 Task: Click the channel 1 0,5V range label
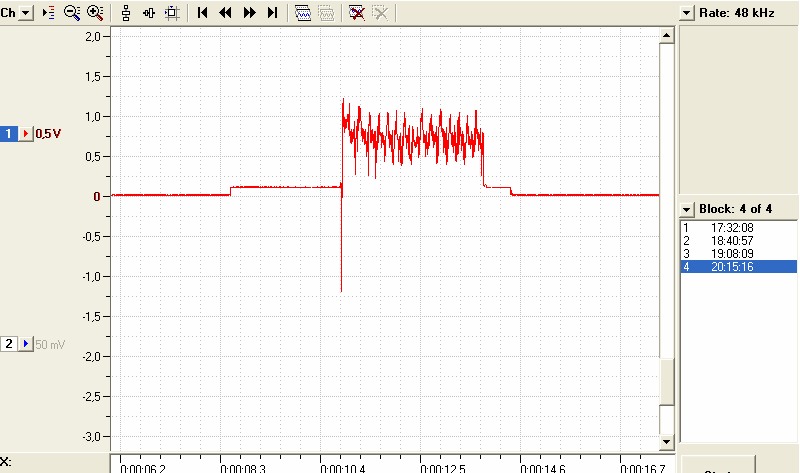coord(48,134)
